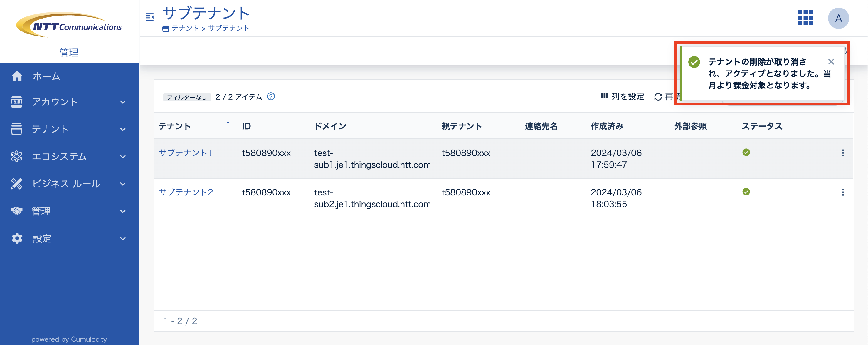Click the 管理 handshake icon in sidebar
Image resolution: width=868 pixels, height=345 pixels.
[16, 211]
